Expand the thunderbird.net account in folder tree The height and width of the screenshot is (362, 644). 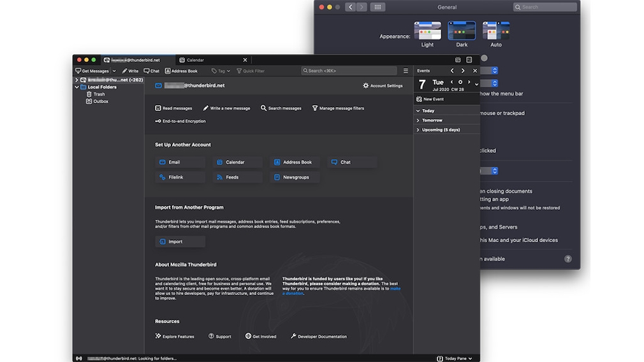click(x=77, y=80)
